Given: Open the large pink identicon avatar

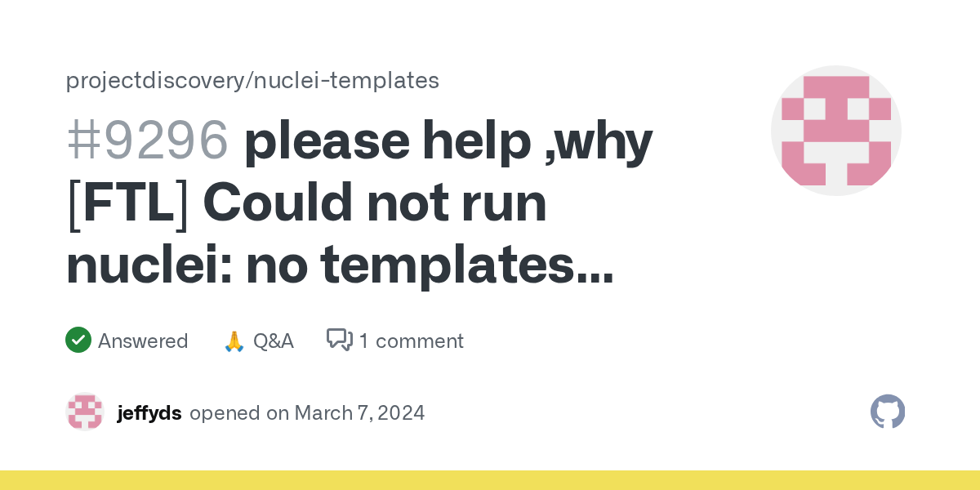Looking at the screenshot, I should click(x=836, y=131).
